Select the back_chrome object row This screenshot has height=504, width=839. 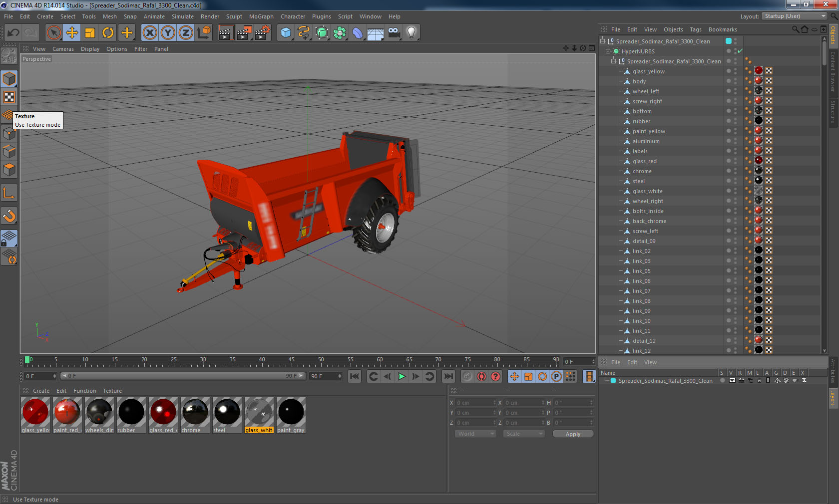click(649, 221)
